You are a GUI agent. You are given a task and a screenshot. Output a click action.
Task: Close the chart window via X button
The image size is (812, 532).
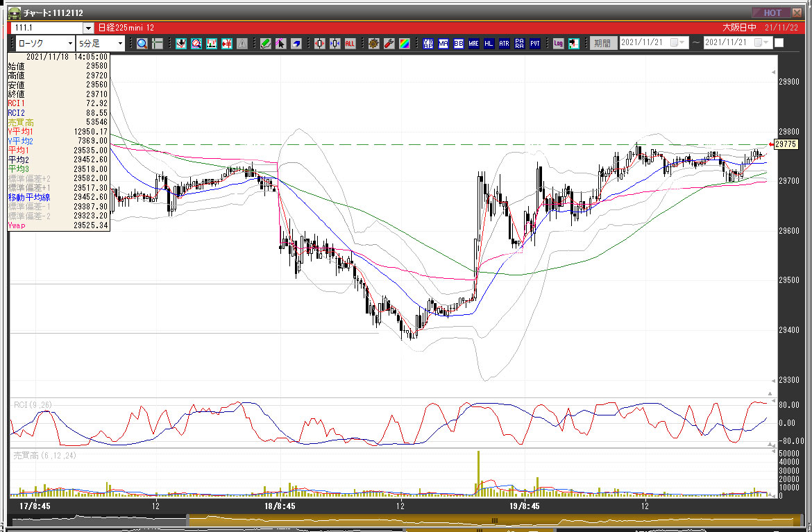point(797,12)
